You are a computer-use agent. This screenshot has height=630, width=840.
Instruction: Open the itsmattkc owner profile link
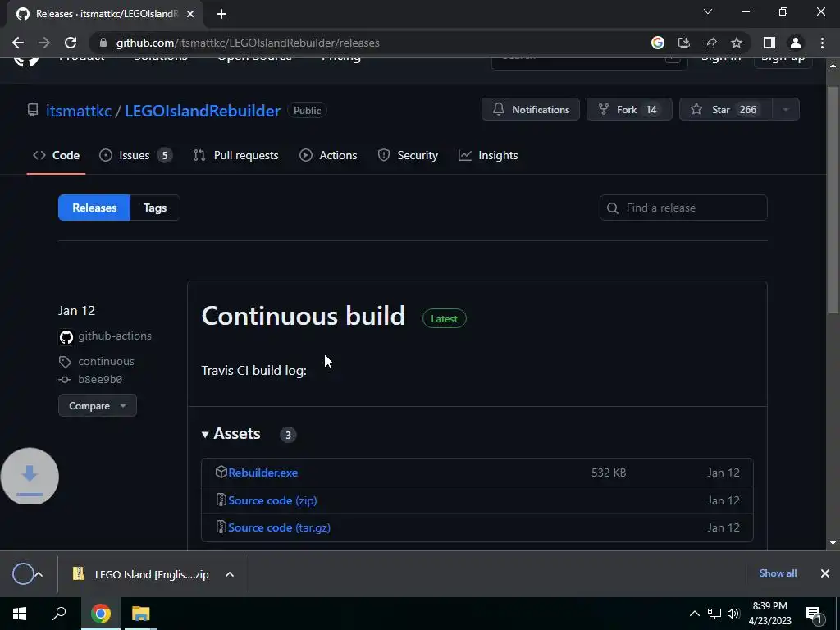78,111
